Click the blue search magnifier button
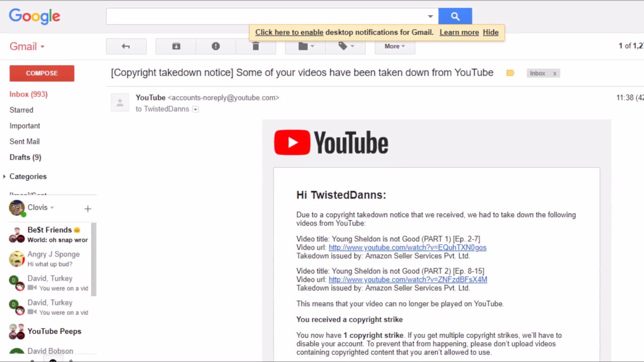This screenshot has width=644, height=362. pos(455,16)
